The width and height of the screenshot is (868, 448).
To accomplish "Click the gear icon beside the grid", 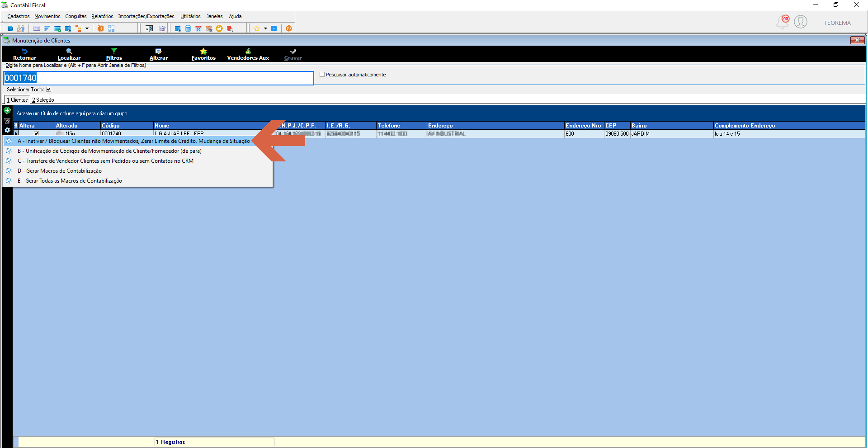I will [7, 130].
